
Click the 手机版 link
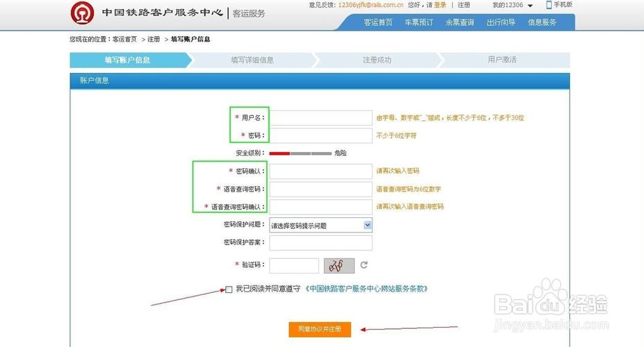pos(563,5)
